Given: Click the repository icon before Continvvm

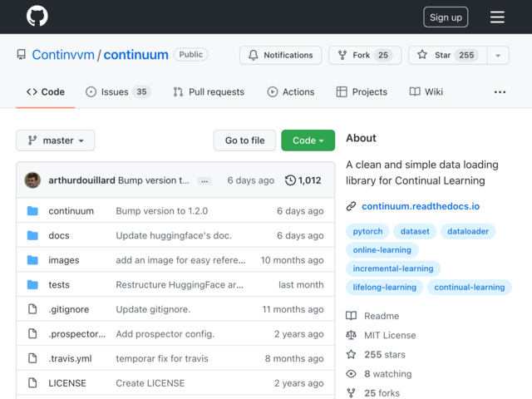Looking at the screenshot, I should [x=22, y=55].
